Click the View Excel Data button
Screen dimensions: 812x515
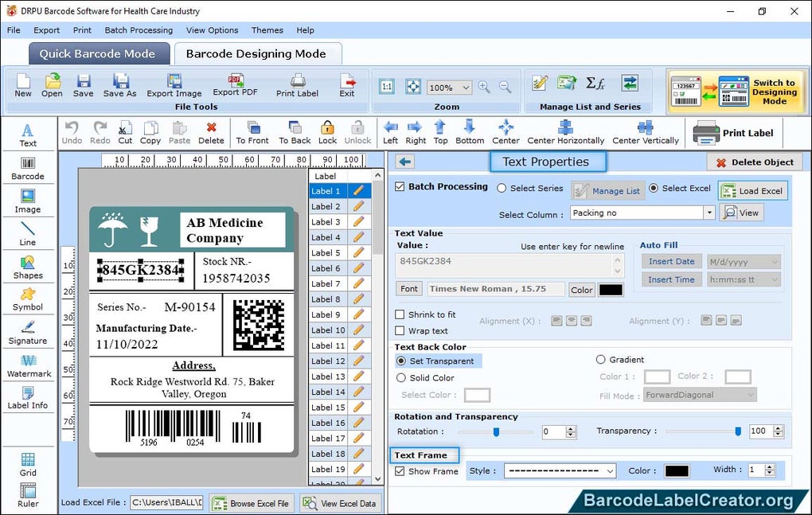pyautogui.click(x=340, y=502)
